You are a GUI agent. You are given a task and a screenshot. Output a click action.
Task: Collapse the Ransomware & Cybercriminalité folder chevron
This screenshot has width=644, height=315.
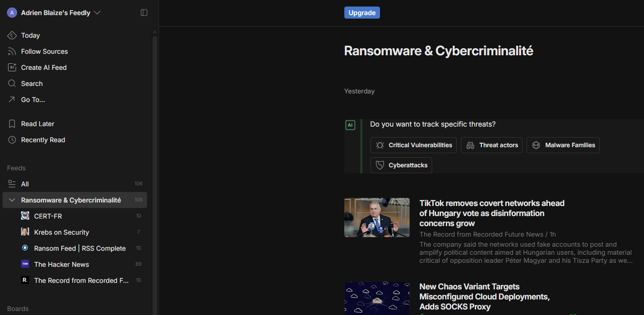[x=12, y=200]
